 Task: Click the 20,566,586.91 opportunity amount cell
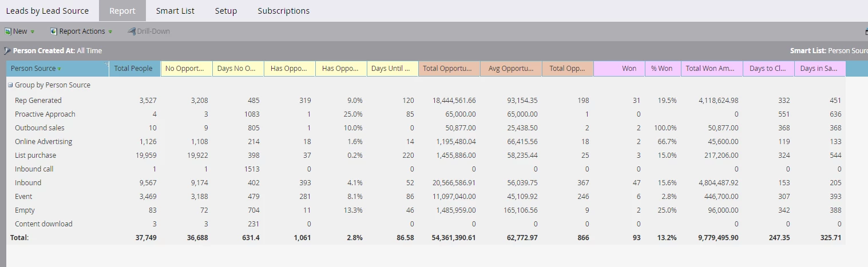(454, 183)
